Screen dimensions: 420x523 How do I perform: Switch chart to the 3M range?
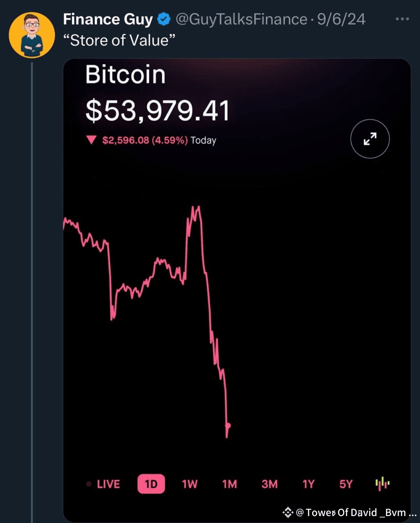[270, 484]
